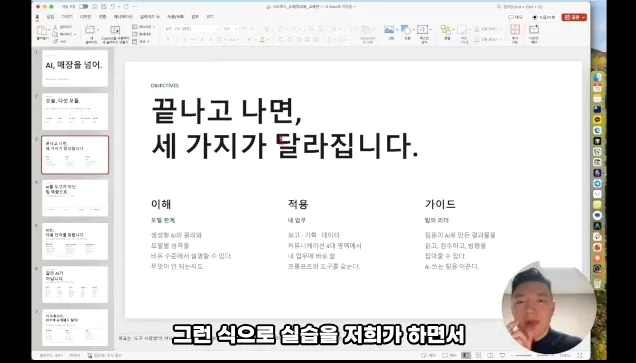Expand the Paste dropdown arrow
The height and width of the screenshot is (363, 636).
tap(49, 30)
